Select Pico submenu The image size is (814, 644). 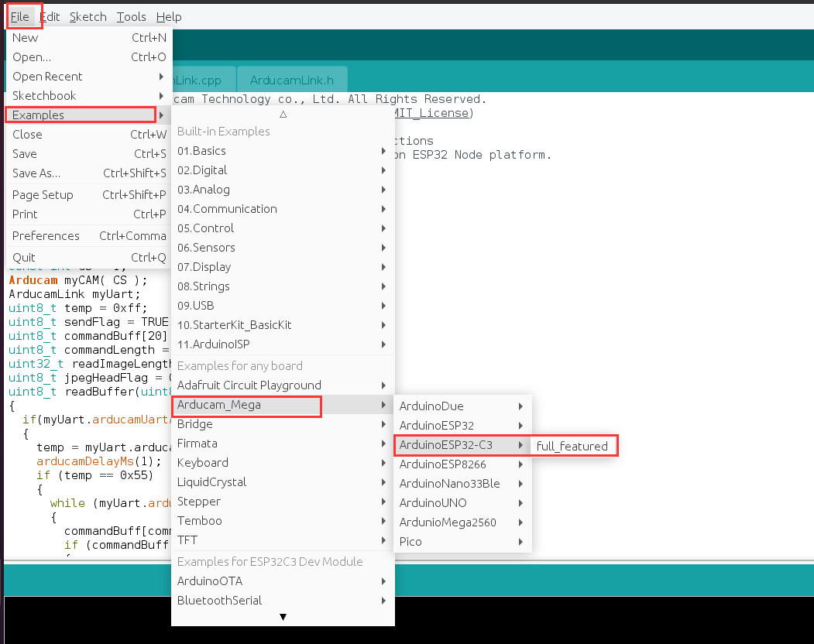[462, 542]
